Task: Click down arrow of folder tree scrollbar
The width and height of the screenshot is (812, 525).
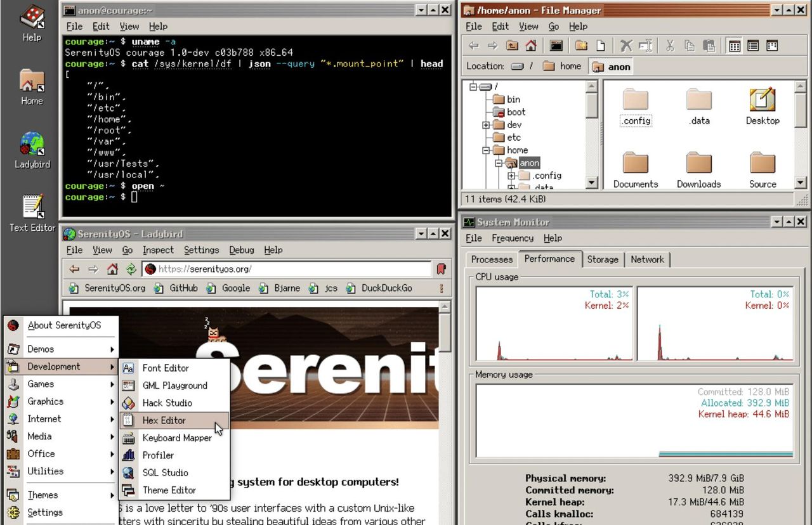Action: pyautogui.click(x=592, y=183)
